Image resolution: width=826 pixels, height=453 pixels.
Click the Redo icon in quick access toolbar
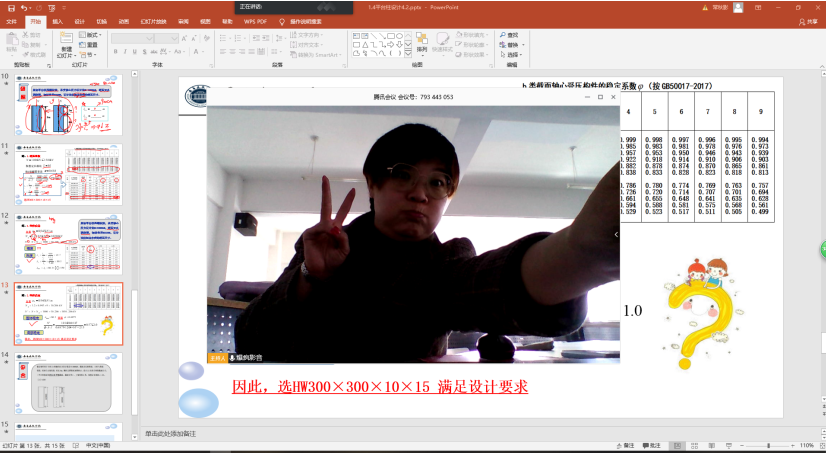[39, 8]
